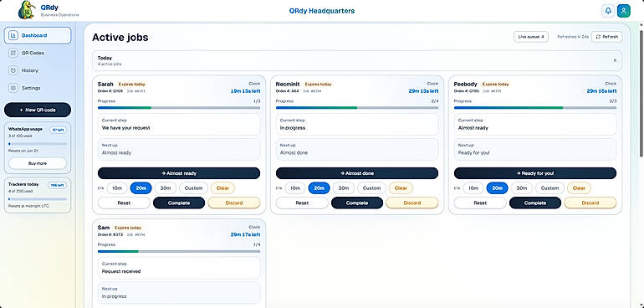Set Peebody's ETA to 10m
The height and width of the screenshot is (308, 644).
(473, 188)
